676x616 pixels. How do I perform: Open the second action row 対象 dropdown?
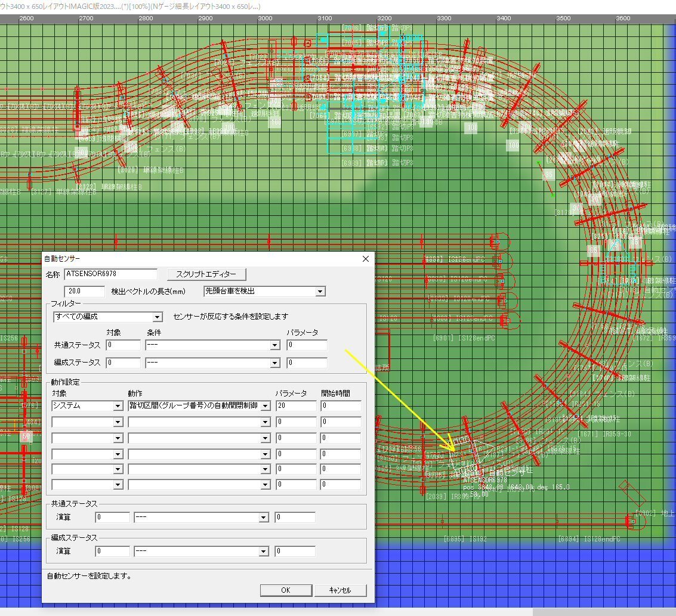pyautogui.click(x=118, y=422)
